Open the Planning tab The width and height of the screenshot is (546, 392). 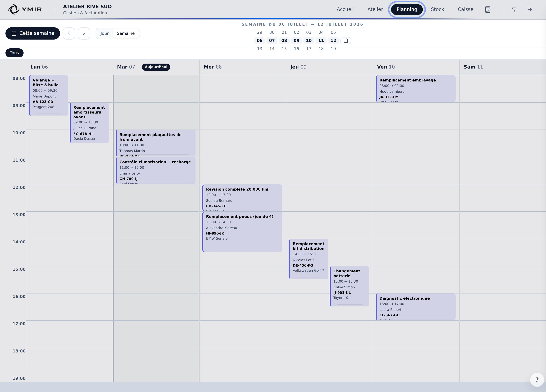[x=407, y=9]
